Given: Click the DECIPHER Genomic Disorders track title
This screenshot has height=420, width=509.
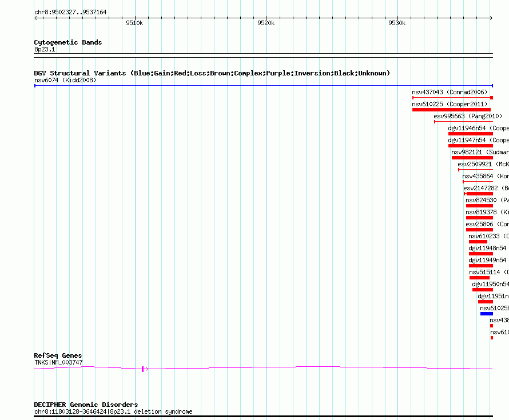Looking at the screenshot, I should coord(86,405).
